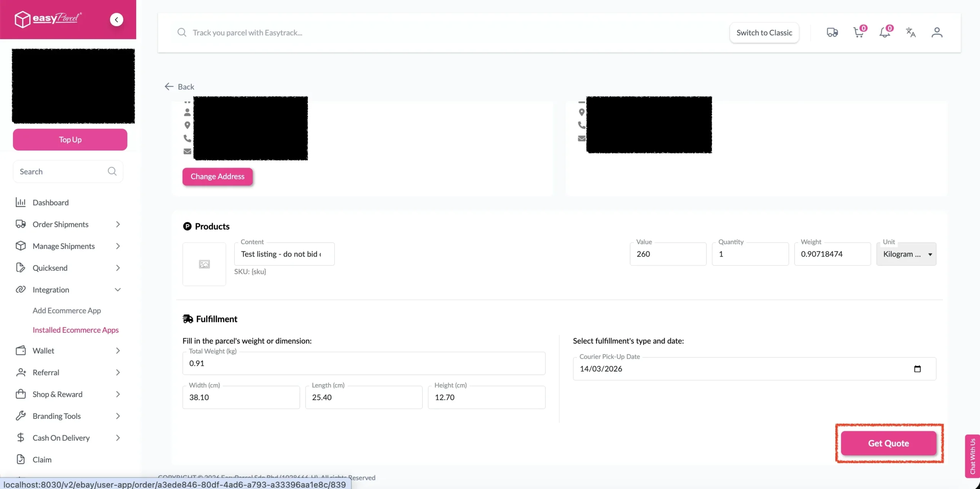This screenshot has height=489, width=980.
Task: Click the product image placeholder thumbnail
Action: (x=204, y=264)
